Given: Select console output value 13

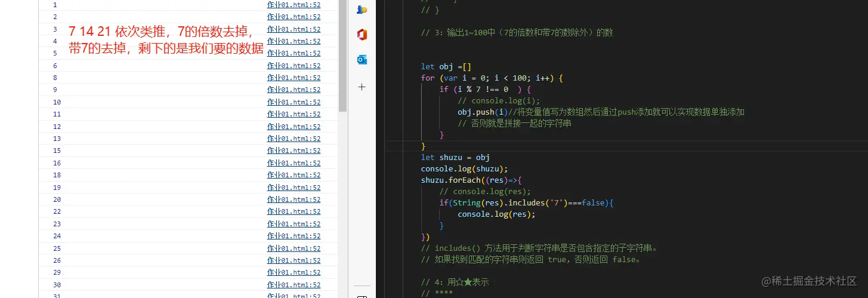Looking at the screenshot, I should [57, 139].
